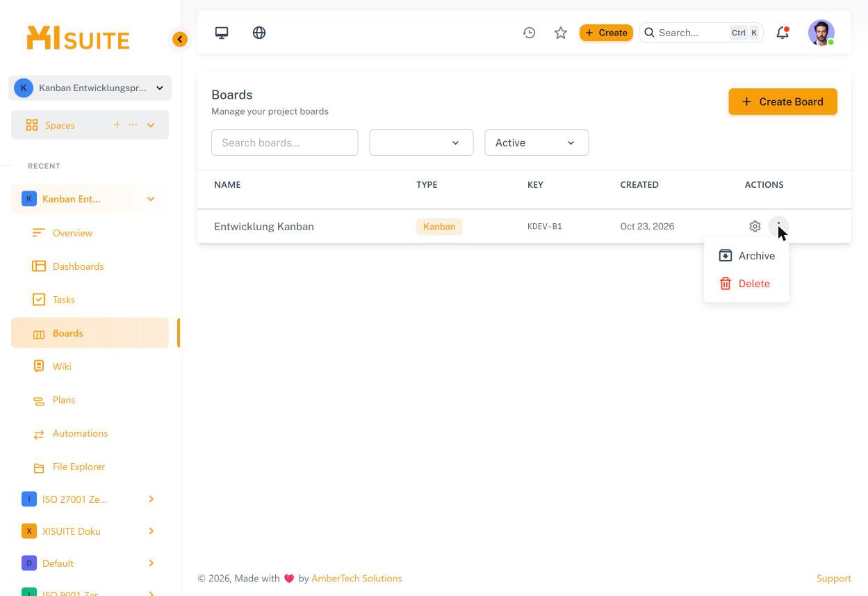Open user avatar profile menu
868x596 pixels.
(821, 33)
